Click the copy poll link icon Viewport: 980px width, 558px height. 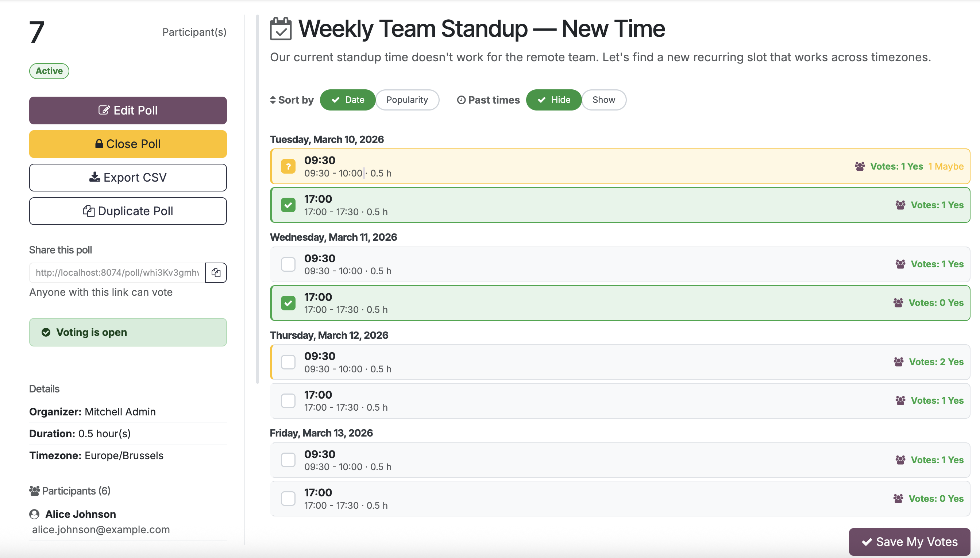click(216, 272)
